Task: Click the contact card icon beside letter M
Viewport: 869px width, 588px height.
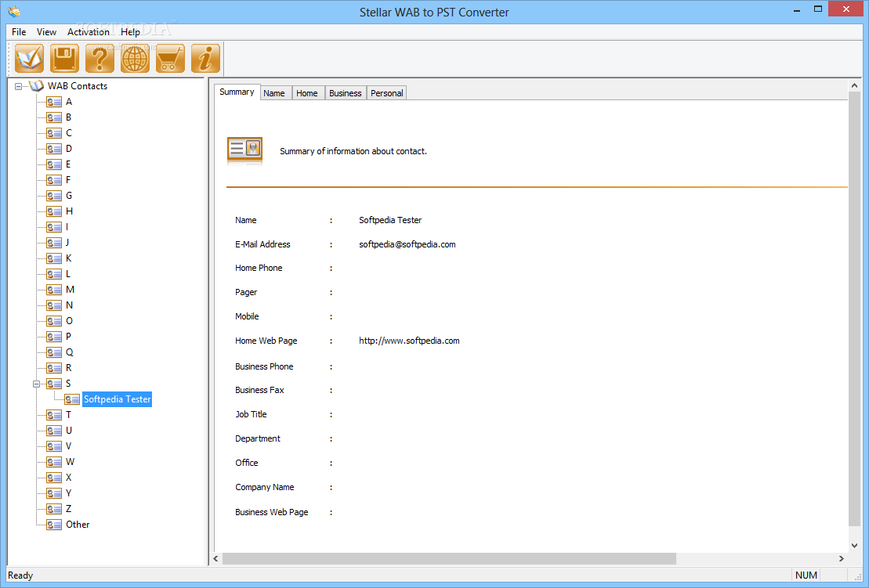Action: coord(54,290)
